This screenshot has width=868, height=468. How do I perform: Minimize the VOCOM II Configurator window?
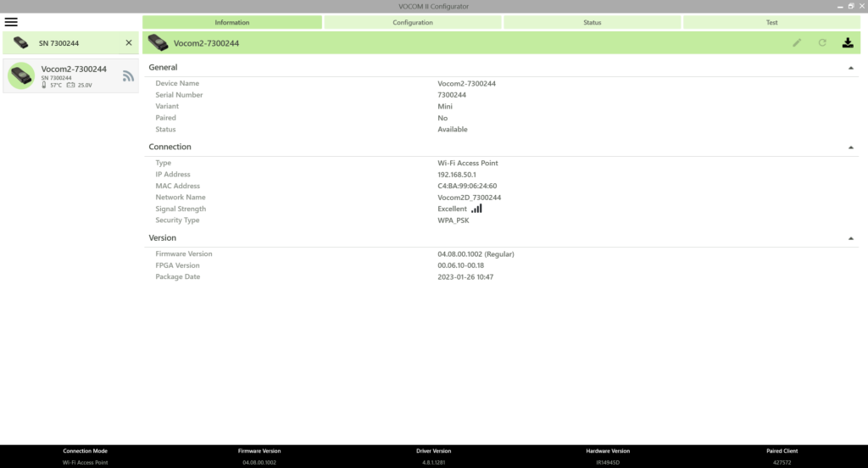pos(840,7)
